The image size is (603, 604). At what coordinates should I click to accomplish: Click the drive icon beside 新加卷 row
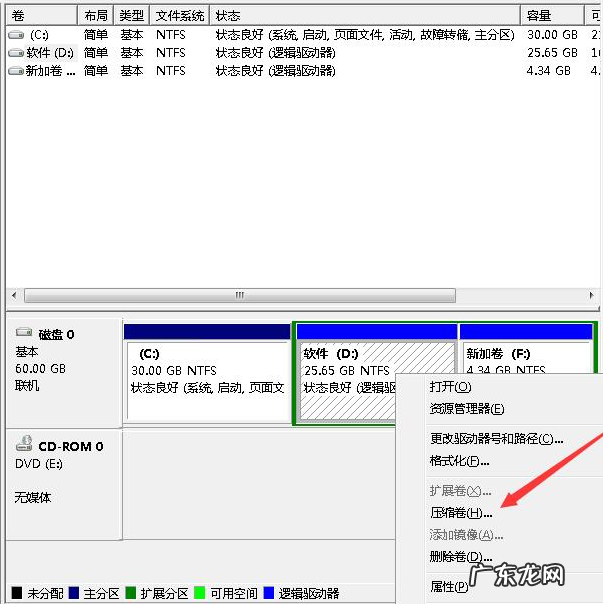coord(16,71)
